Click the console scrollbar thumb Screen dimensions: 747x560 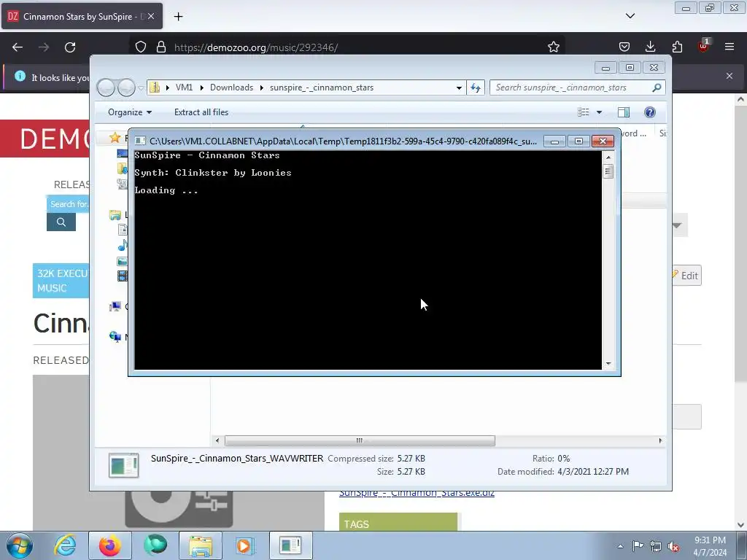coord(608,171)
